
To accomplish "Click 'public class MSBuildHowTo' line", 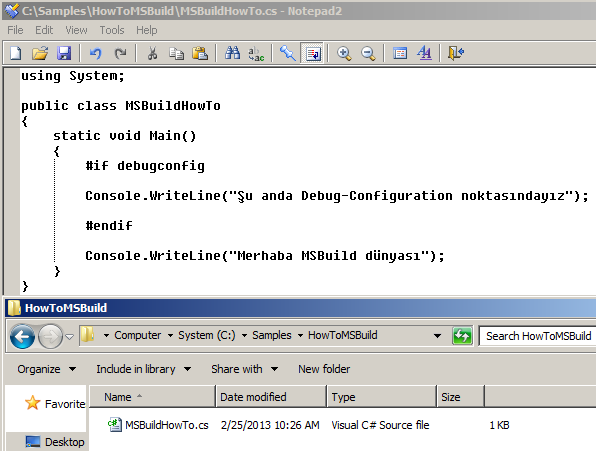I will [x=120, y=106].
